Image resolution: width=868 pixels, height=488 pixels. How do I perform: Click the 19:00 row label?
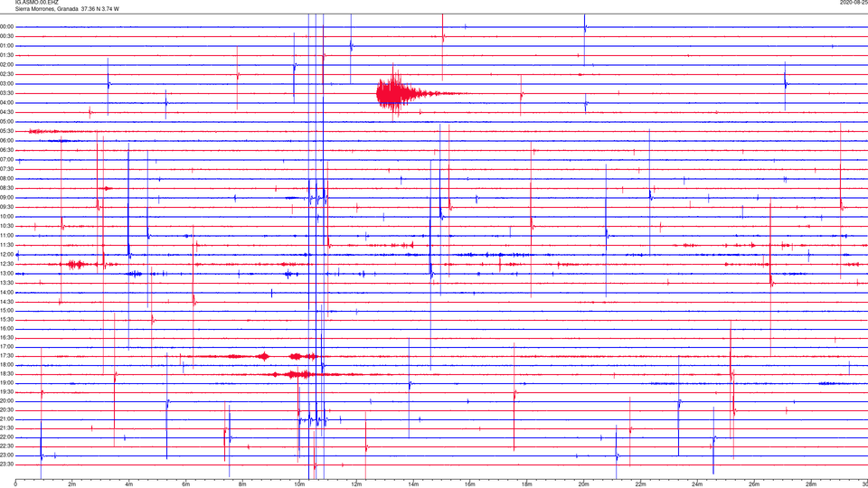(x=7, y=383)
